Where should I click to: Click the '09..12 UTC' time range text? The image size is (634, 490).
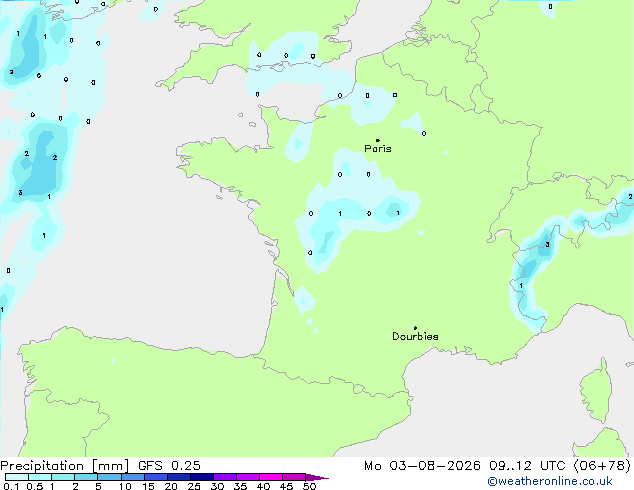coord(527,466)
